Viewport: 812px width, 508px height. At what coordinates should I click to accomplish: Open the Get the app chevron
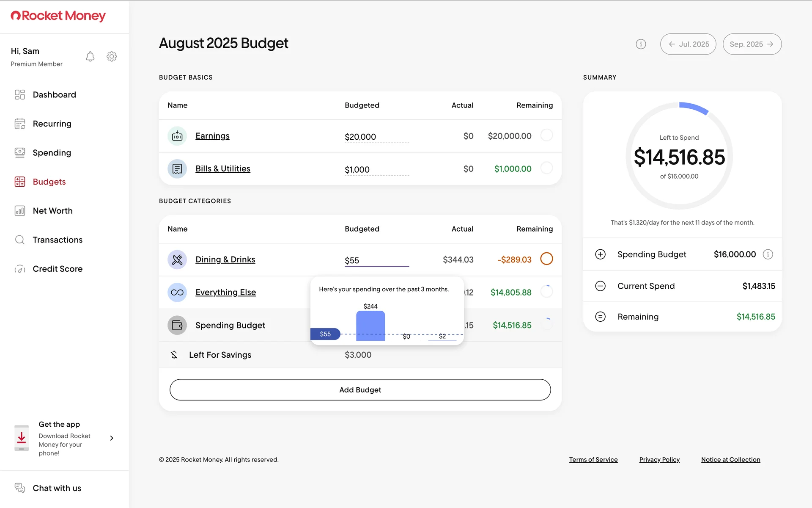112,438
